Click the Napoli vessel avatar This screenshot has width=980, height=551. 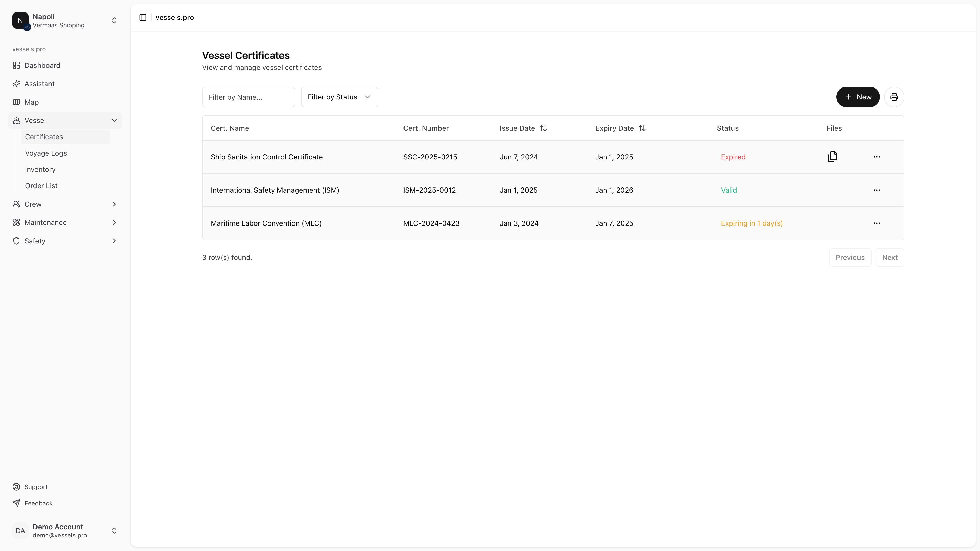pyautogui.click(x=20, y=20)
